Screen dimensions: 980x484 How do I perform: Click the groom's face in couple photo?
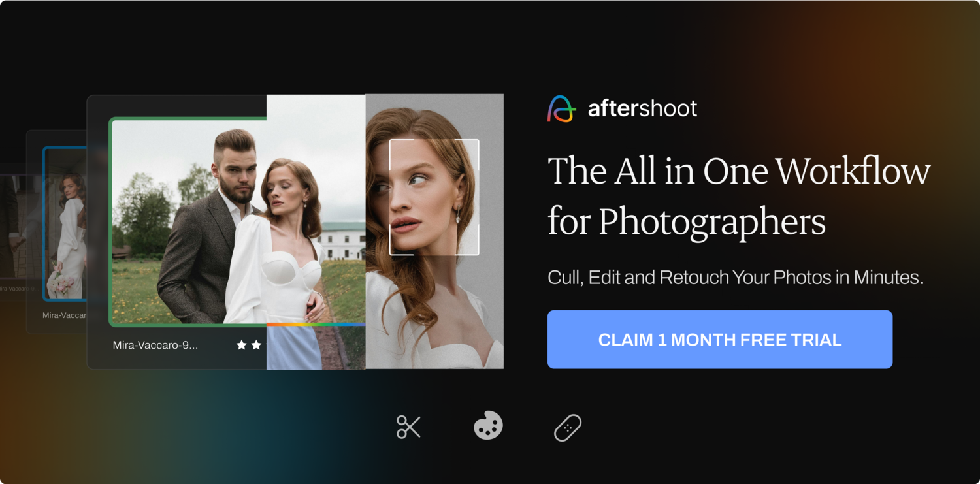click(x=234, y=169)
